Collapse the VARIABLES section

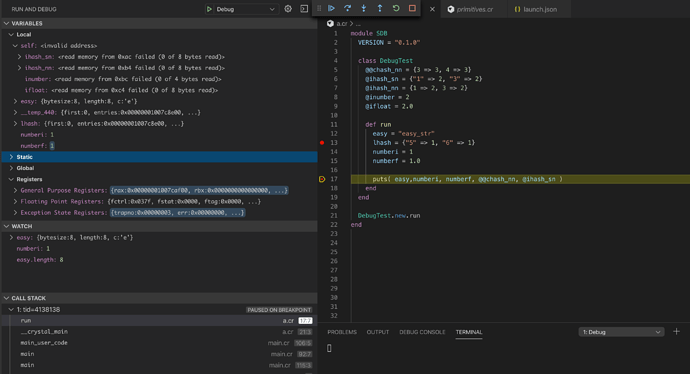pyautogui.click(x=6, y=23)
